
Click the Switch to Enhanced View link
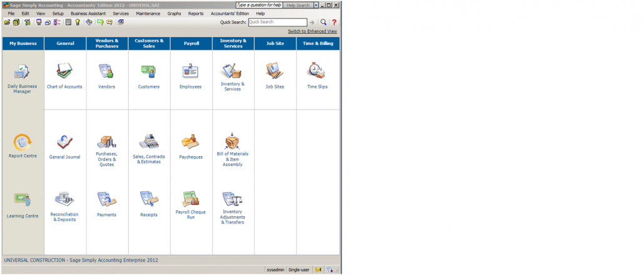(312, 31)
